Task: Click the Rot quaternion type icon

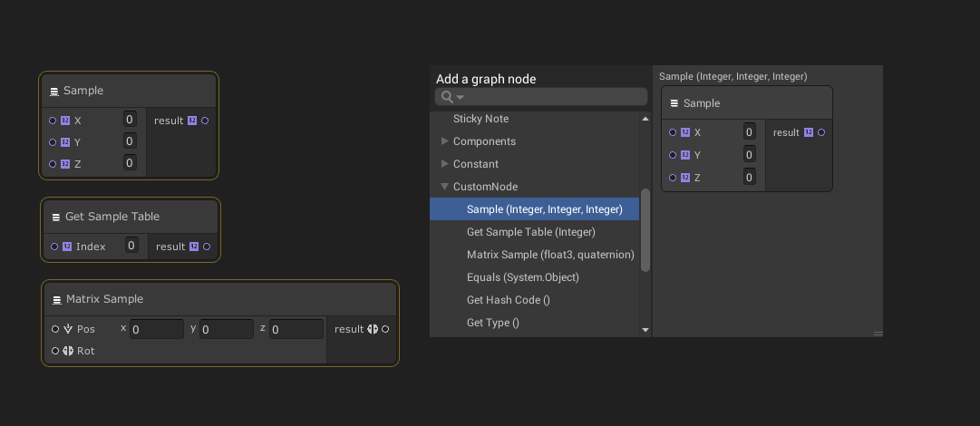Action: [68, 351]
